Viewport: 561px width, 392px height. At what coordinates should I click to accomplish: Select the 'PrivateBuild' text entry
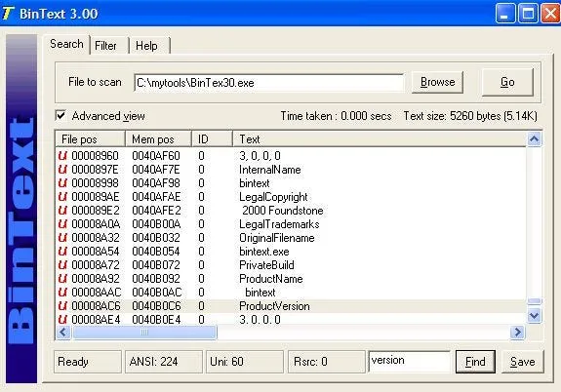(266, 265)
